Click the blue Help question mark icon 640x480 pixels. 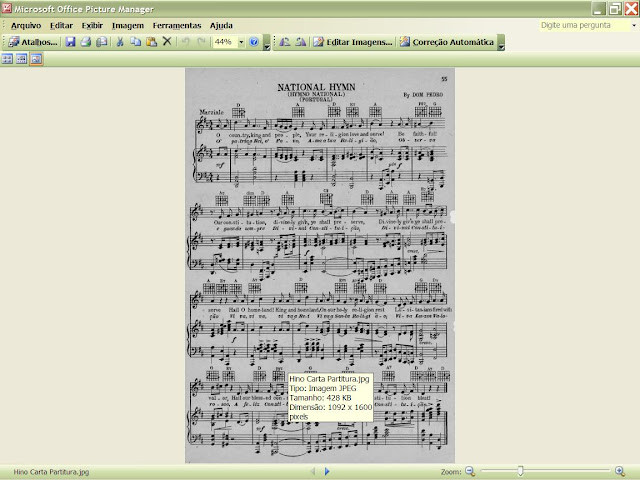254,42
